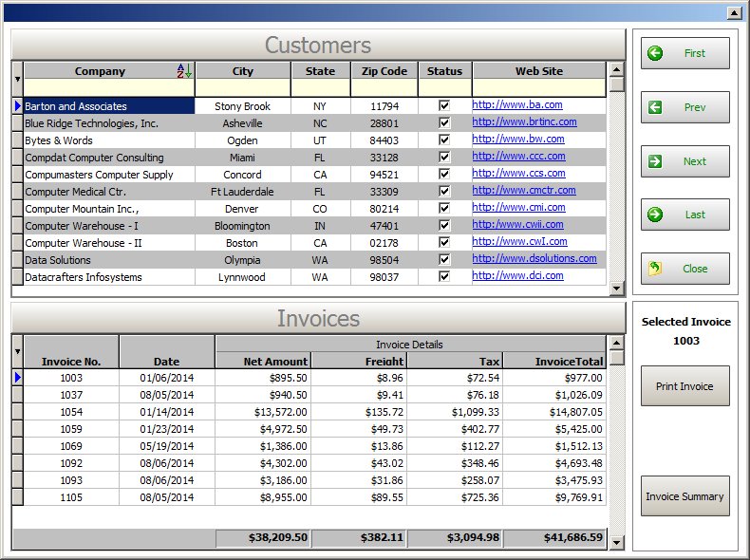This screenshot has width=750, height=560.
Task: Click the row selector arrow for invoice 1003
Action: (17, 378)
